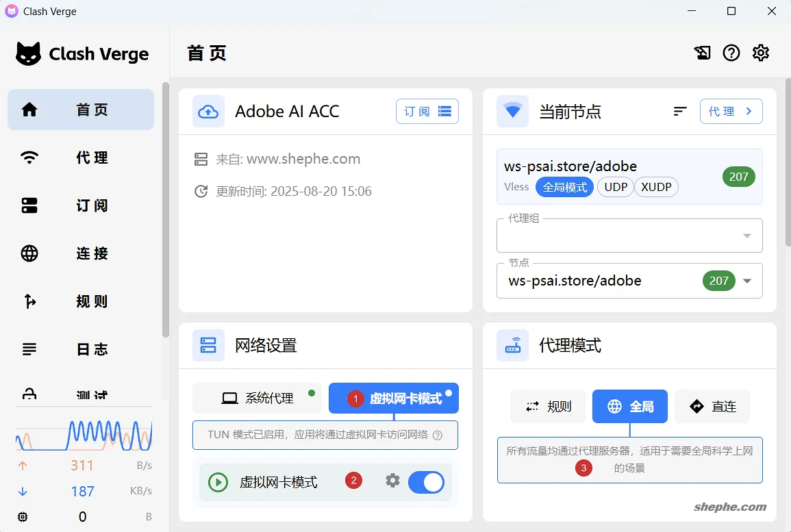Expand the 节点 dropdown showing ws-psai.store/adobe
Screen dimensions: 791x532
pyautogui.click(x=746, y=281)
